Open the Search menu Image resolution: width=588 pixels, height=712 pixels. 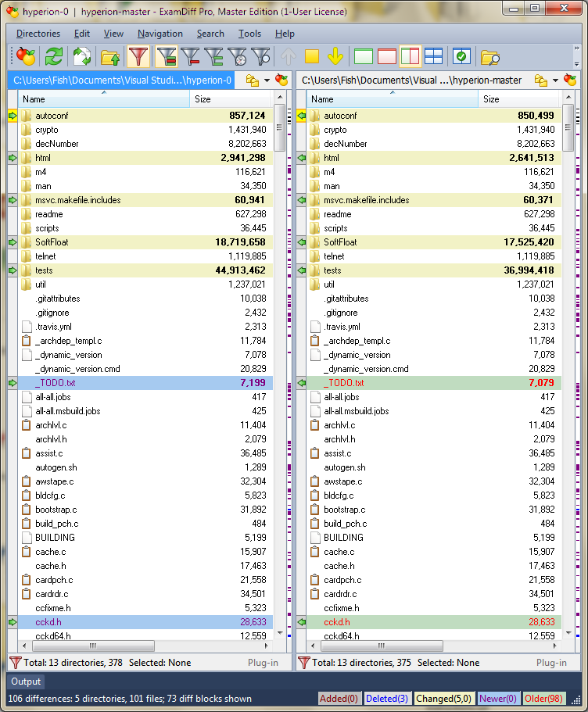[x=210, y=34]
